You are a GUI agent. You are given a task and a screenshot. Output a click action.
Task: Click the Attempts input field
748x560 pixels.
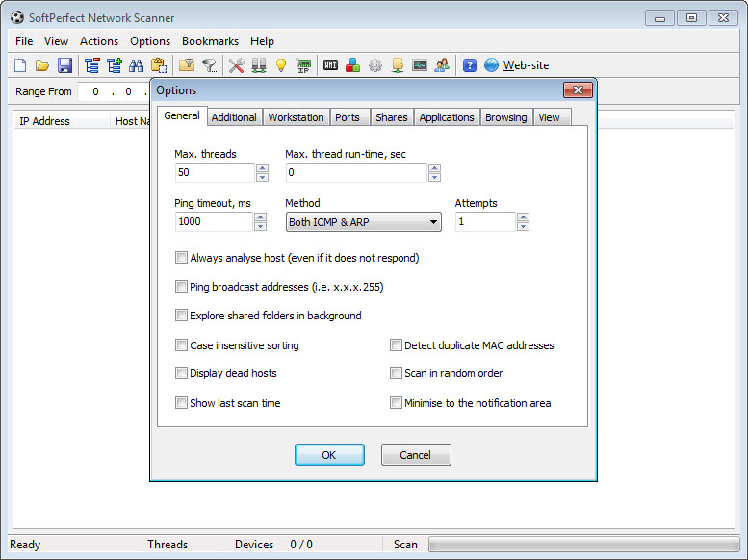(485, 222)
